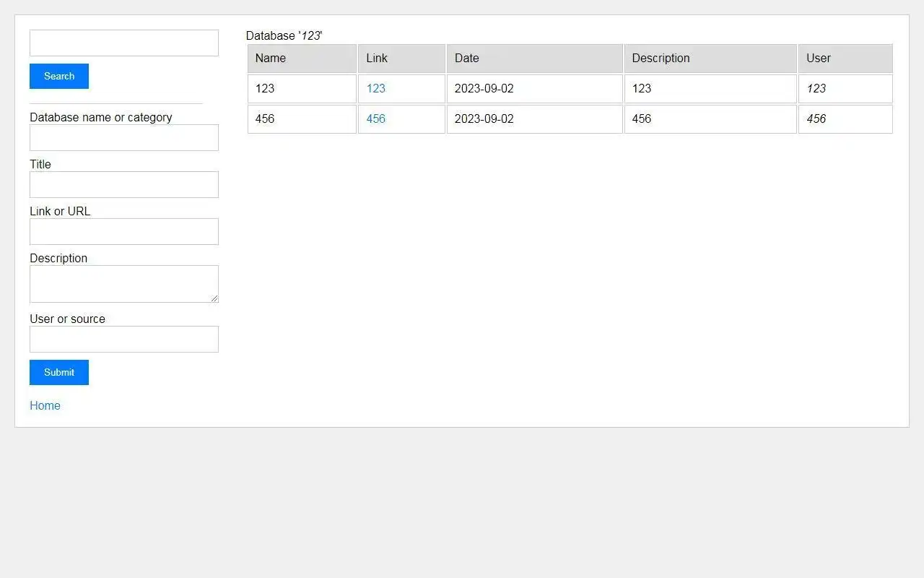This screenshot has height=578, width=924.
Task: Click Description cell '123'
Action: (x=710, y=89)
